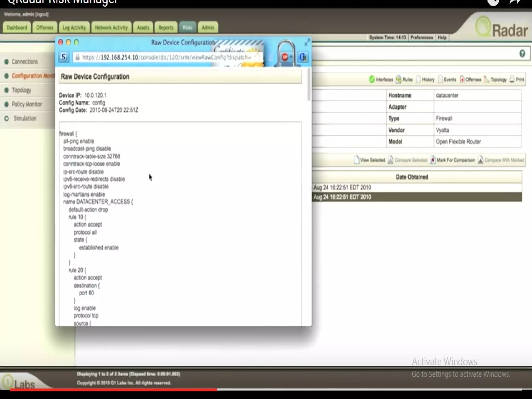532x399 pixels.
Task: Switch to the Log Activity tab
Action: click(x=74, y=28)
